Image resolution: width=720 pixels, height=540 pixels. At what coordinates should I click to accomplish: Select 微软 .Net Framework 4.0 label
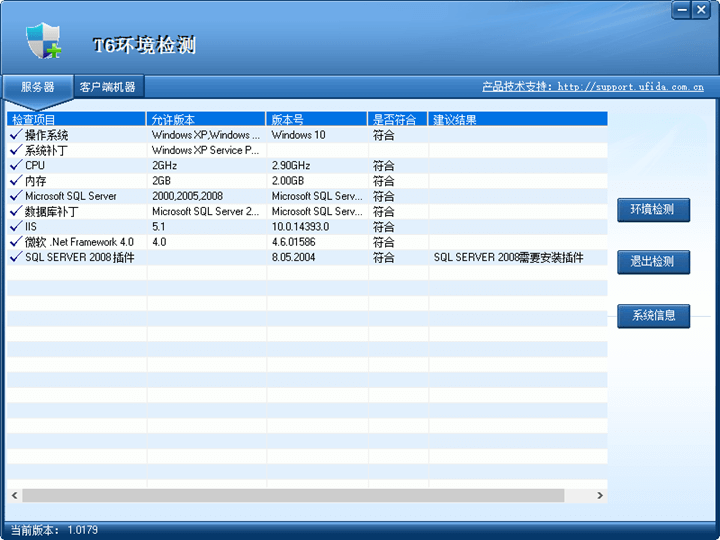[x=79, y=242]
